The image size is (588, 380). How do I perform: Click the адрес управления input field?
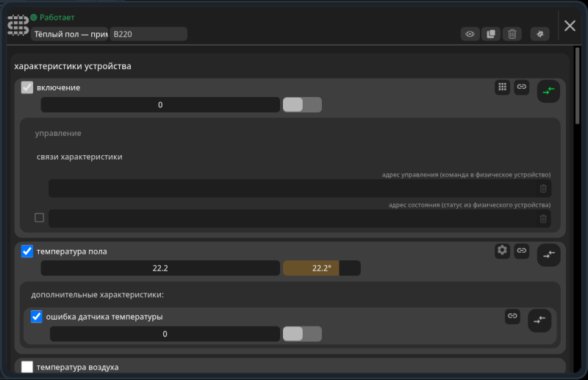click(300, 188)
